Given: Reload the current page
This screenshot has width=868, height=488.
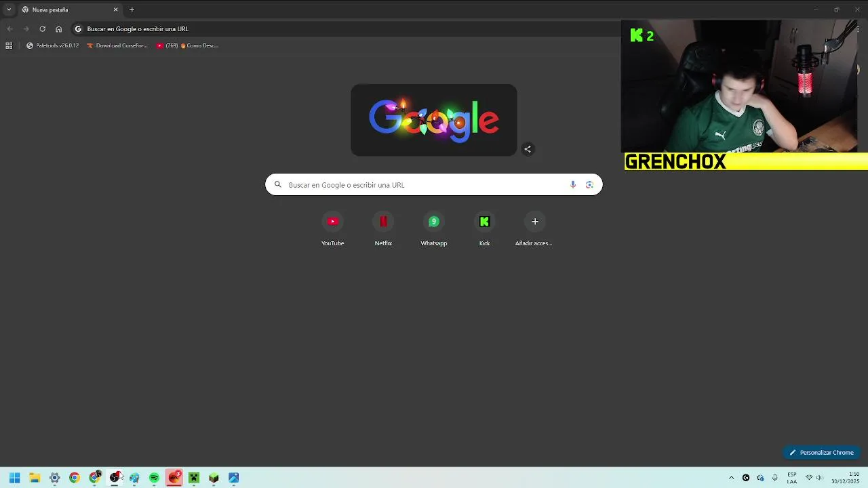Looking at the screenshot, I should (42, 29).
